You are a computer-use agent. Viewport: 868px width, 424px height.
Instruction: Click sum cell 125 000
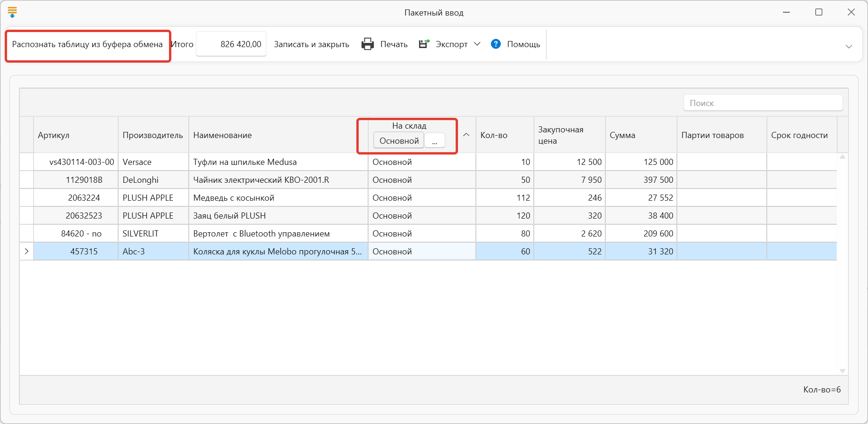coord(641,162)
